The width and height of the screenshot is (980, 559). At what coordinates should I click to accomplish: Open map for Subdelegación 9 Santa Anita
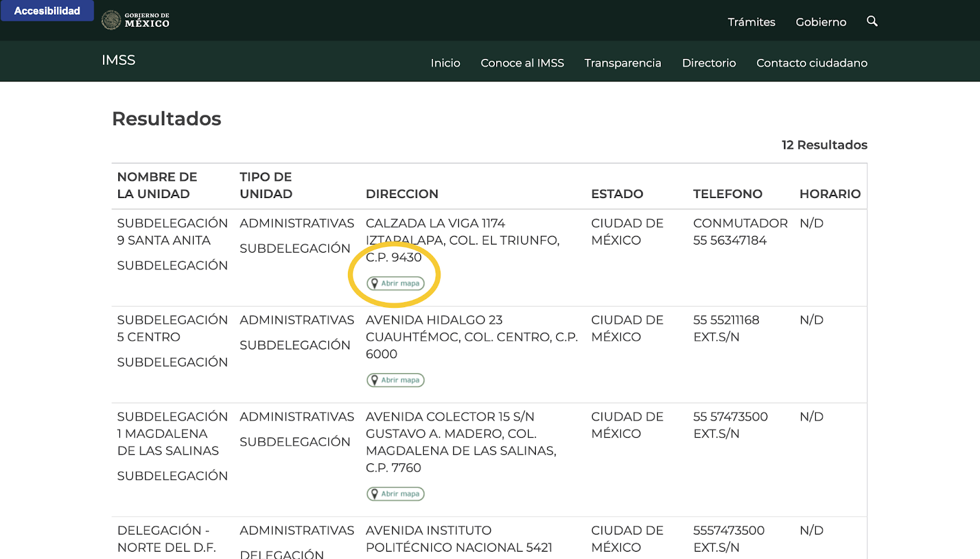point(396,284)
